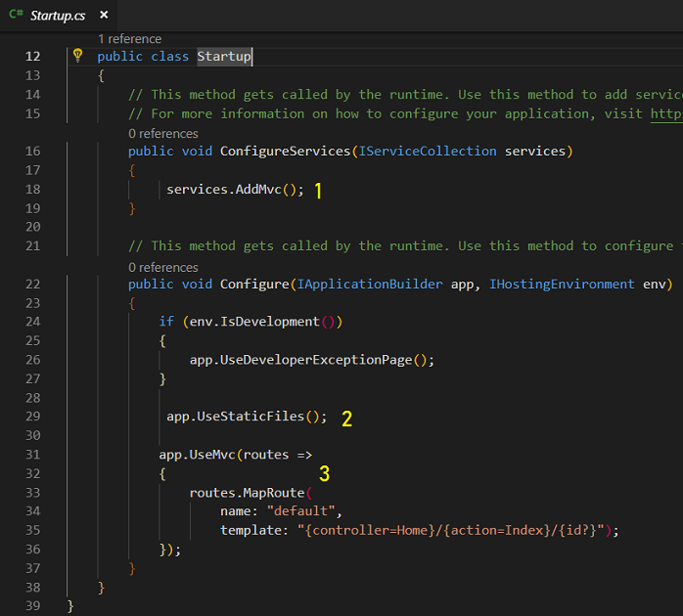Click IServiceCollection type name
Viewport: 683px width, 616px height.
(428, 151)
